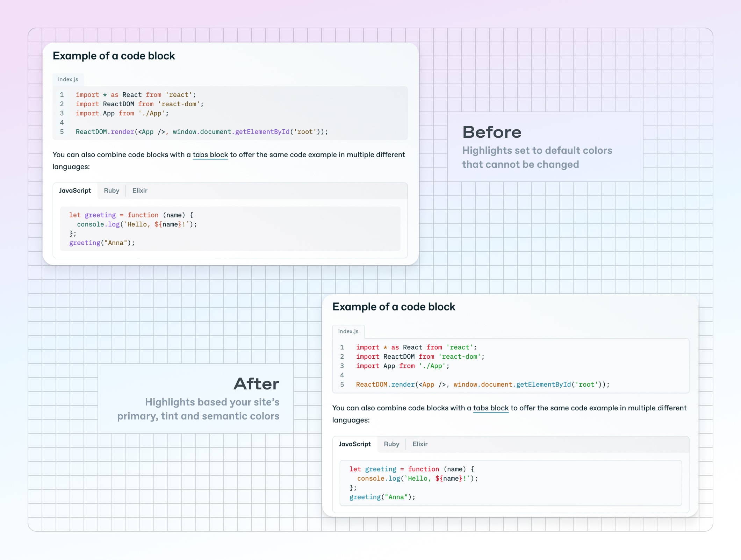Open the Elixir tab in the Before card
Viewport: 741px width, 560px height.
coord(140,191)
